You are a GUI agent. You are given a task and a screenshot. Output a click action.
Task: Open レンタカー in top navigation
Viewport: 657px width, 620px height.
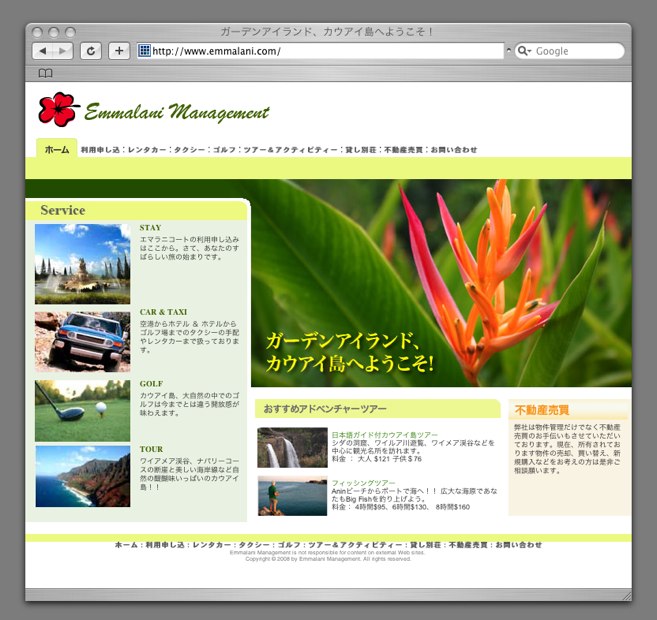[x=147, y=150]
